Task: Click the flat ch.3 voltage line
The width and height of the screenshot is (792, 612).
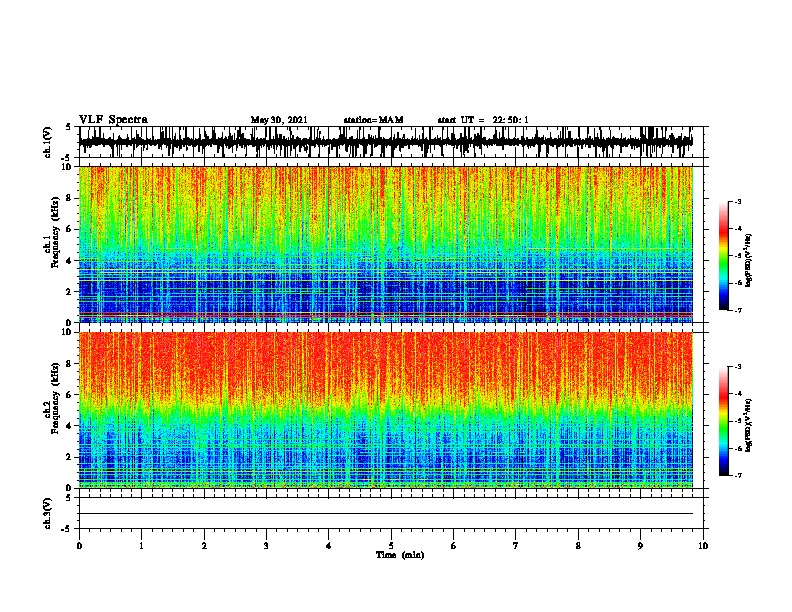Action: point(386,514)
